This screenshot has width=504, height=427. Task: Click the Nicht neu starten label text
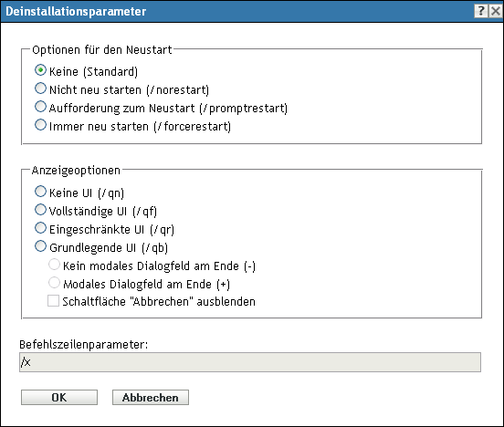95,89
